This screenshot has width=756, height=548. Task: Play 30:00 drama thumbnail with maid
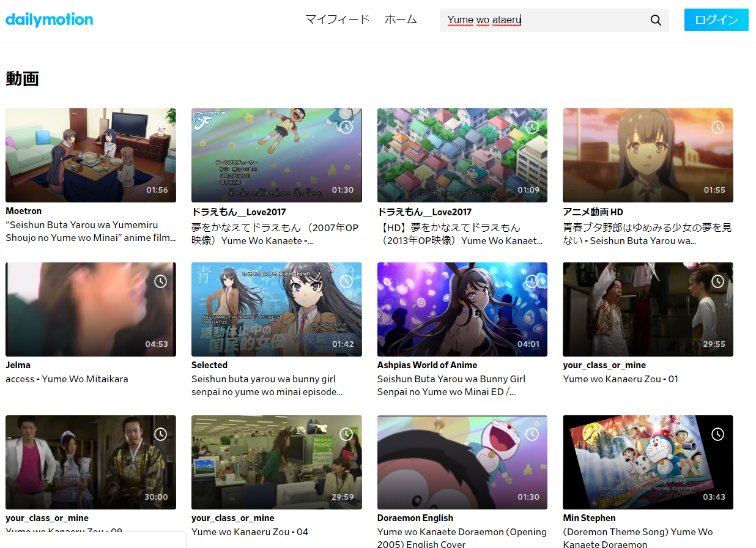click(x=91, y=462)
